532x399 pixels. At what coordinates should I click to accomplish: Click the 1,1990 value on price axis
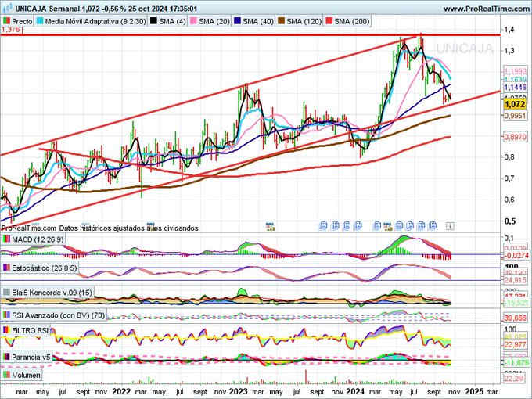515,71
